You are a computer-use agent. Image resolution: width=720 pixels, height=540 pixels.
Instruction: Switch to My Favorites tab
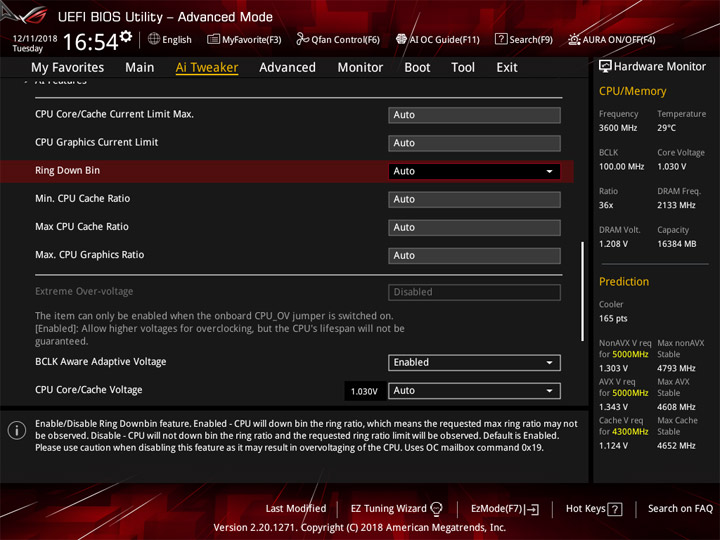[68, 68]
